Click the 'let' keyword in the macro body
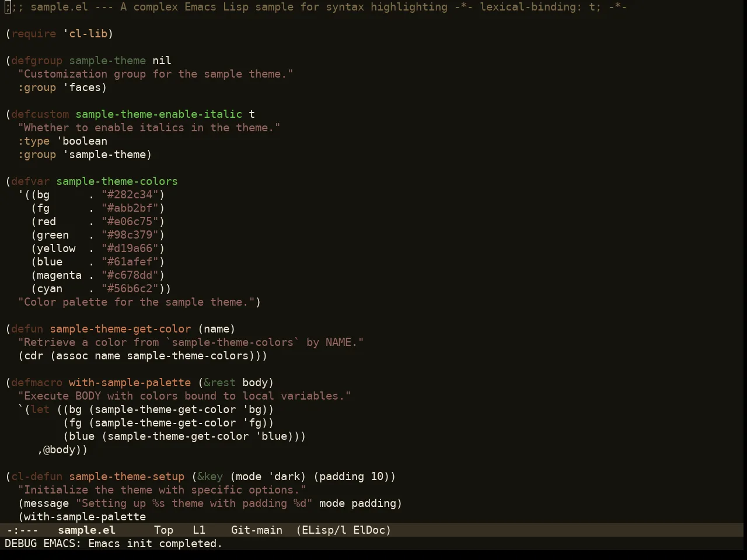The width and height of the screenshot is (747, 560). pos(40,409)
